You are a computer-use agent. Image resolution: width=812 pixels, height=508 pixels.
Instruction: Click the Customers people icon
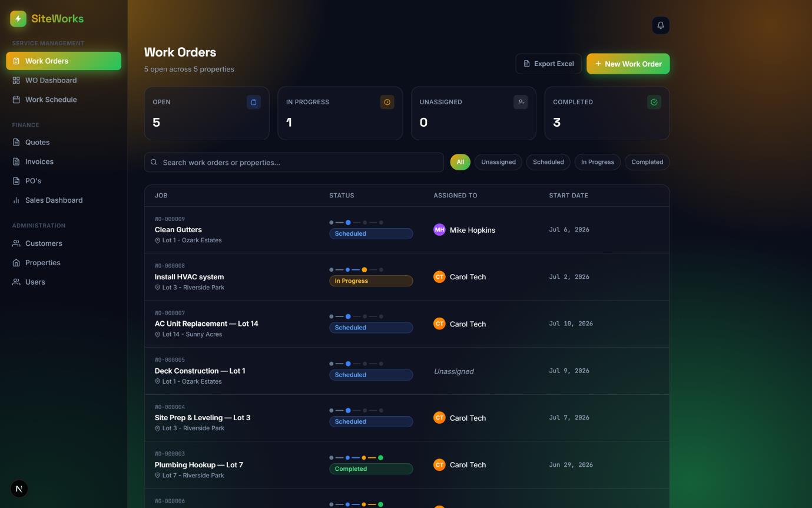(x=16, y=243)
